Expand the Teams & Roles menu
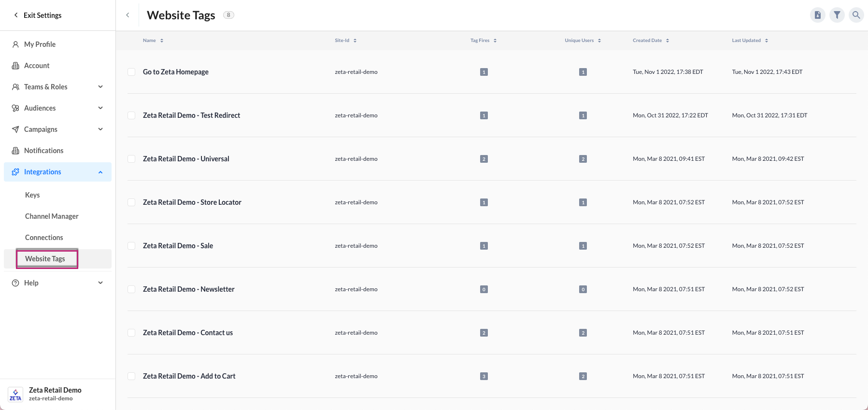The image size is (868, 410). pos(100,87)
